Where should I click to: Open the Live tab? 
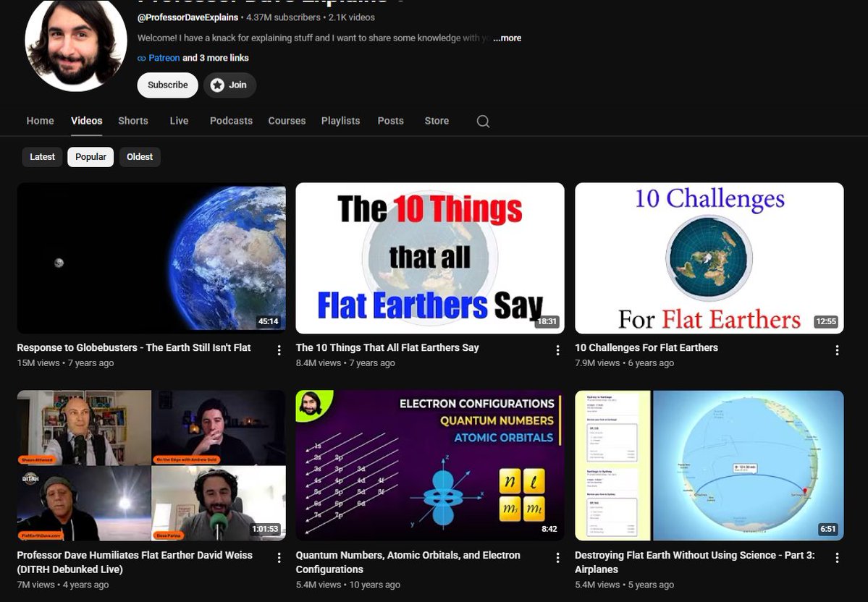179,121
